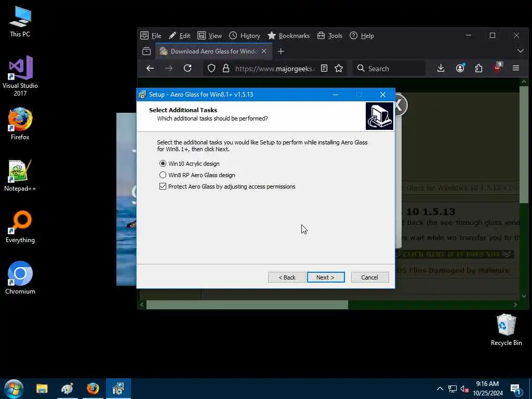Select the Win10 Acrylic design radio button
532x399 pixels.
(x=163, y=164)
